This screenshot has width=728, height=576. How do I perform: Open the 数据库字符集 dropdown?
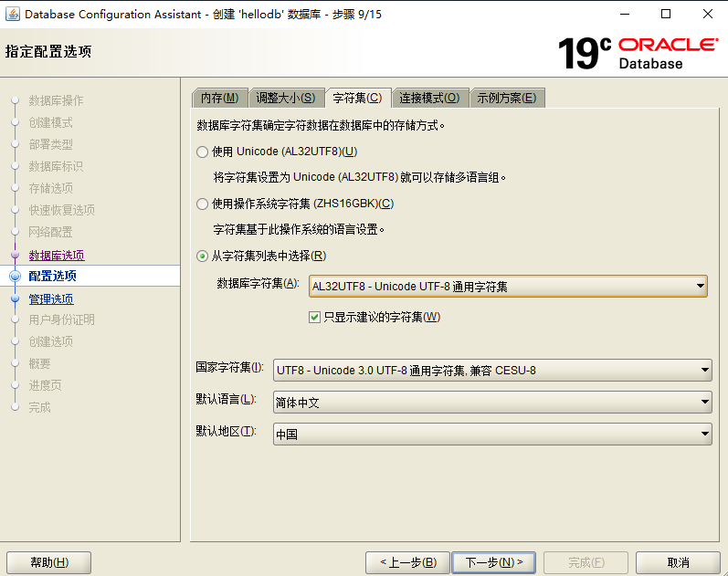[508, 287]
